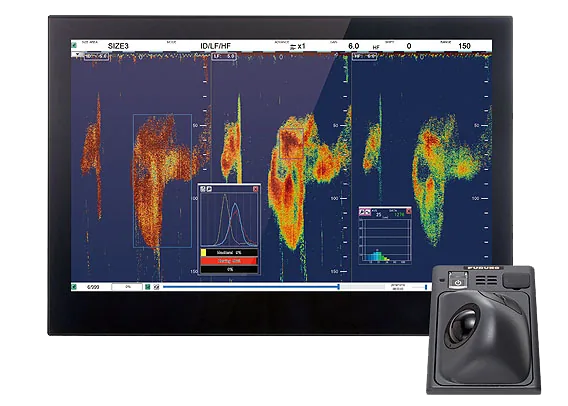Select the GAIN 6.0 header item

point(354,46)
